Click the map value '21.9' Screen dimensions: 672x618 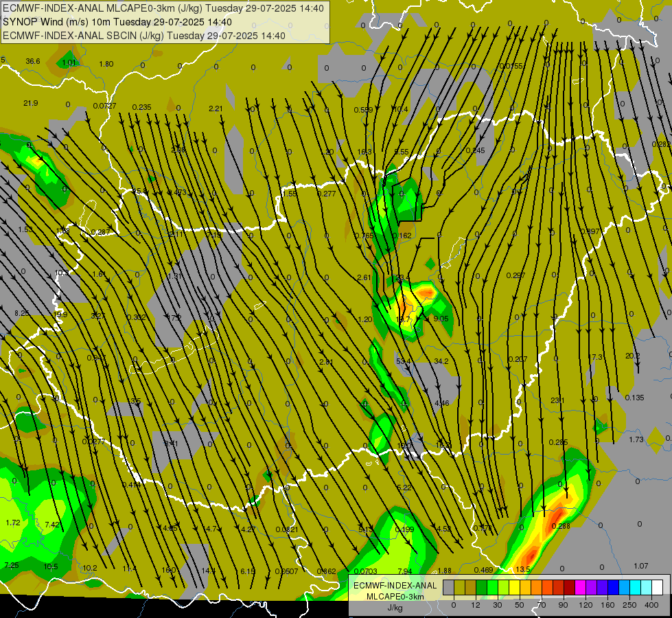(31, 103)
